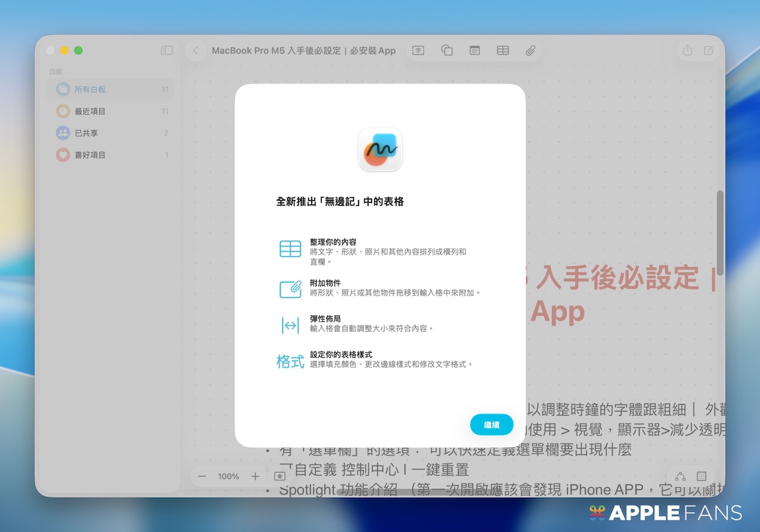Create a new board with compose icon
Image resolution: width=760 pixels, height=532 pixels.
tap(709, 51)
